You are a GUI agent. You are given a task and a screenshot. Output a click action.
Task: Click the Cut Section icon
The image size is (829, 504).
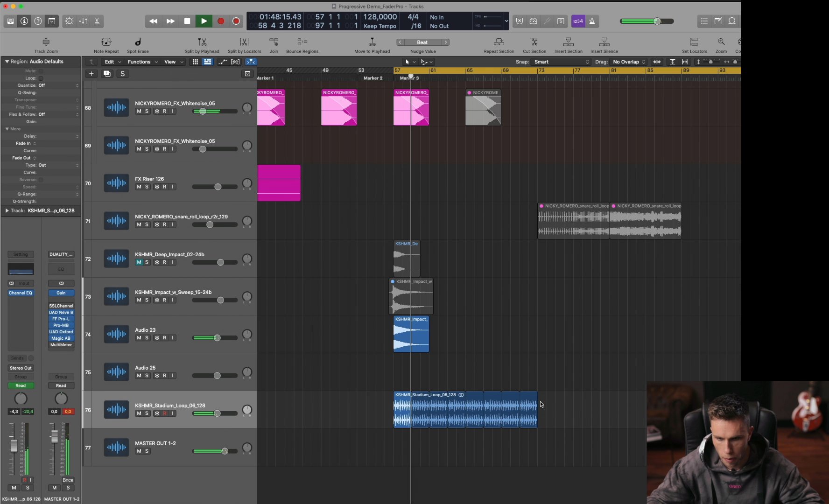(x=534, y=42)
